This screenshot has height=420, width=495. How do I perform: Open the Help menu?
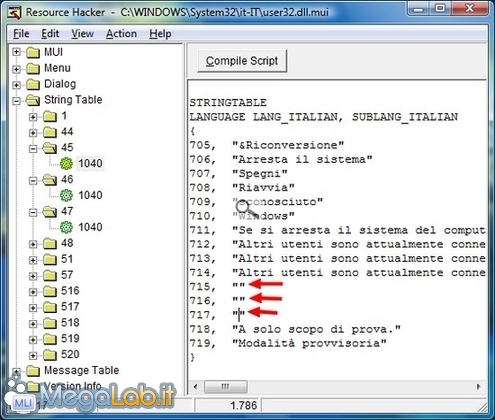[160, 34]
